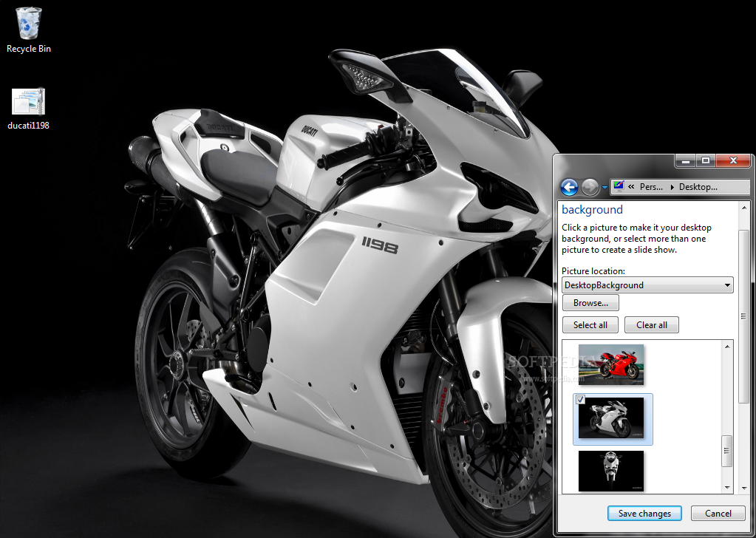Screen dimensions: 756x538
Task: Open the recent pages dropdown arrow
Action: [x=605, y=188]
